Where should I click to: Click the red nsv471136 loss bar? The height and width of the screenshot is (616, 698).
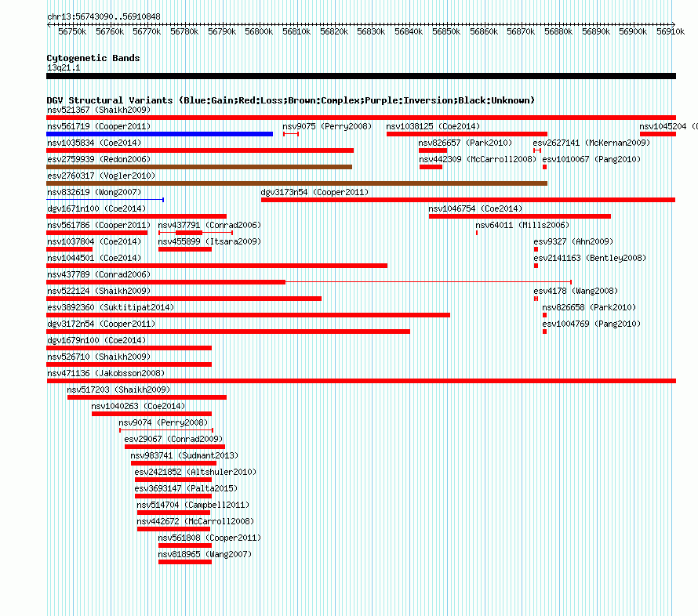[361, 381]
